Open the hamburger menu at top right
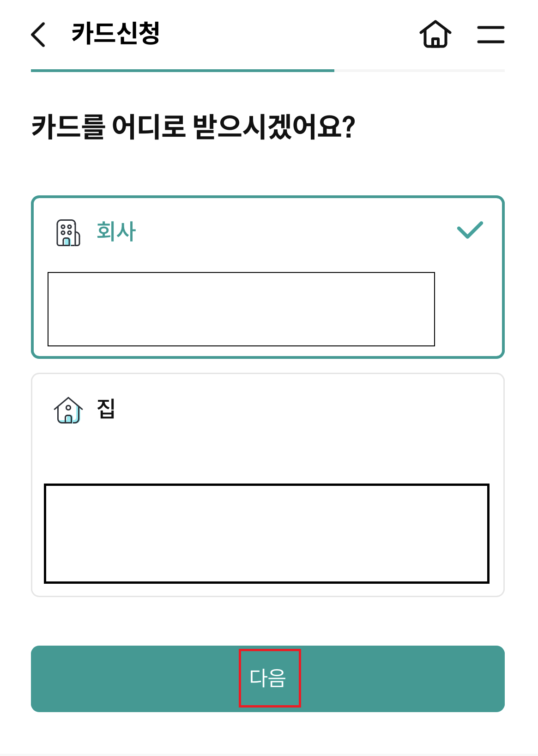This screenshot has height=756, width=538. (x=491, y=34)
